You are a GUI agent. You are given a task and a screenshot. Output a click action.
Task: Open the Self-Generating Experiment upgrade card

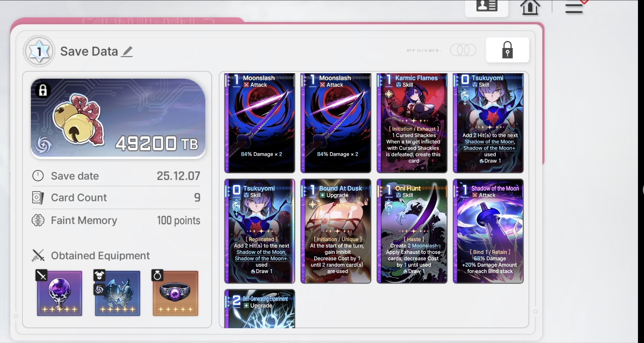coord(260,309)
